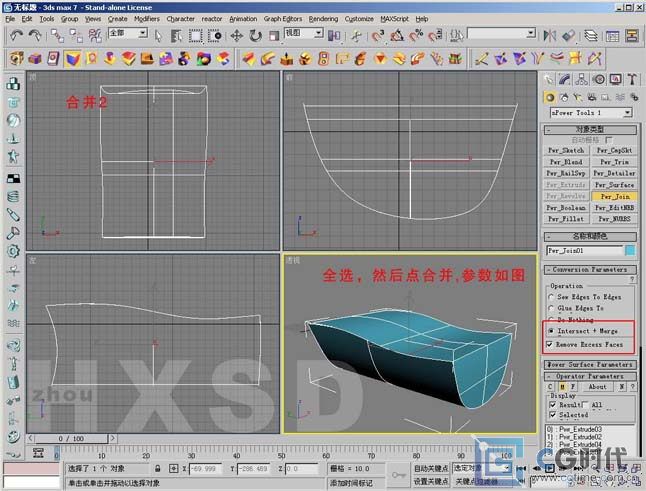Toggle the Result display checkbox
The image size is (646, 491).
click(553, 405)
